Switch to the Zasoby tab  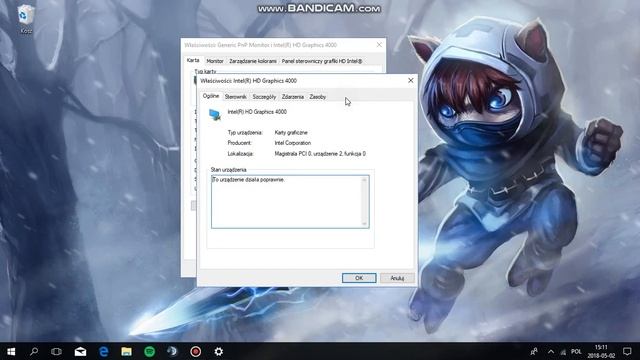click(x=318, y=97)
